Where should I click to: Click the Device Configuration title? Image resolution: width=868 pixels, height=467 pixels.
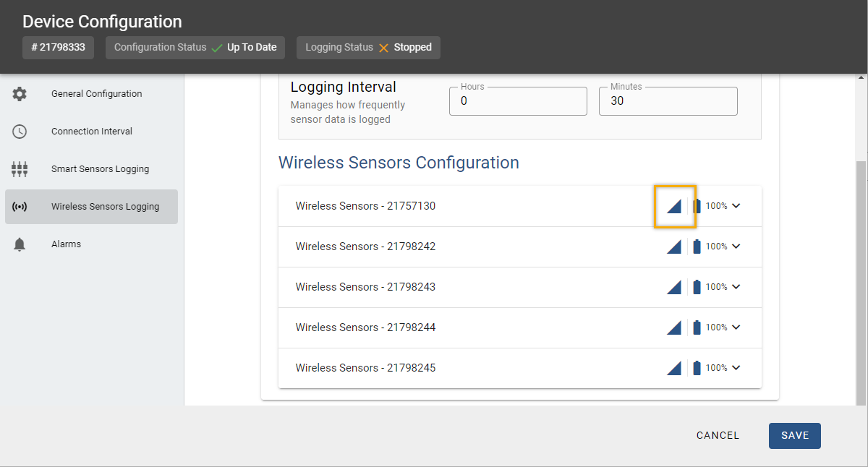(102, 22)
